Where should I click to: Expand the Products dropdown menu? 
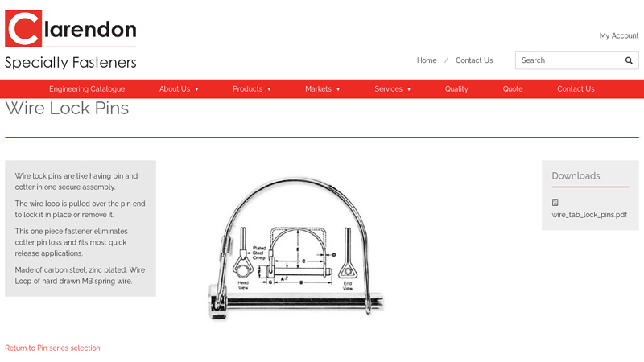click(x=252, y=89)
